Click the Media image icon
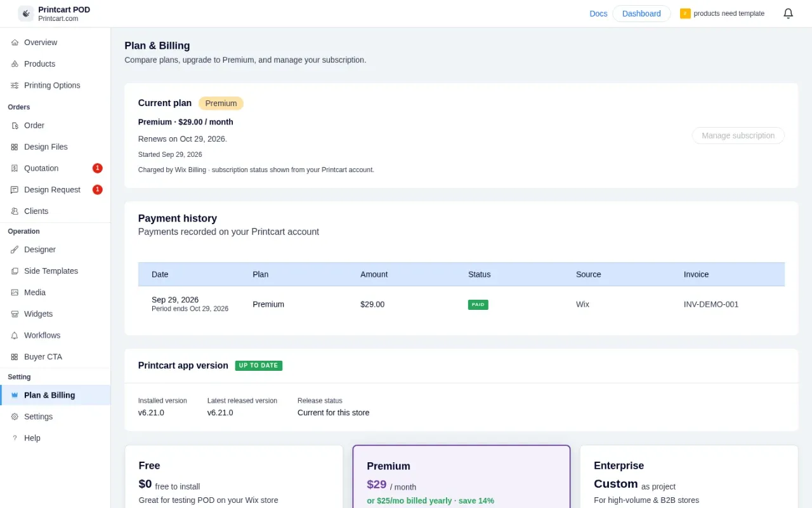812x508 pixels. (15, 293)
